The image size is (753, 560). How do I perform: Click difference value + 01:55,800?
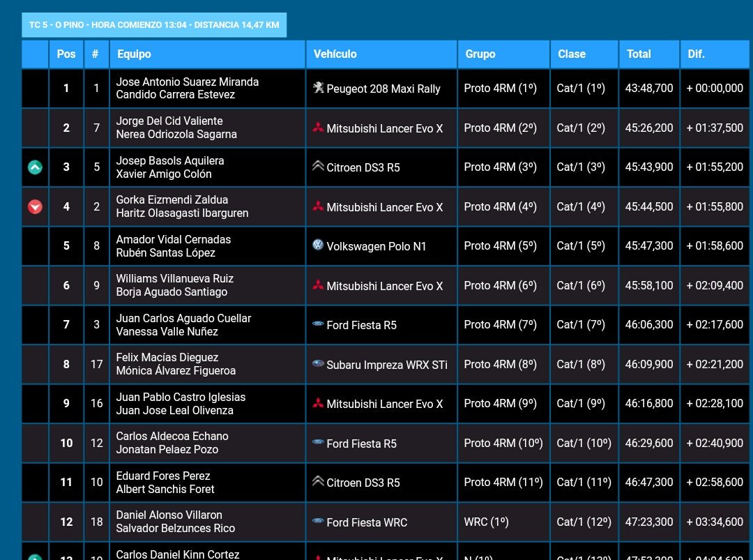click(715, 206)
